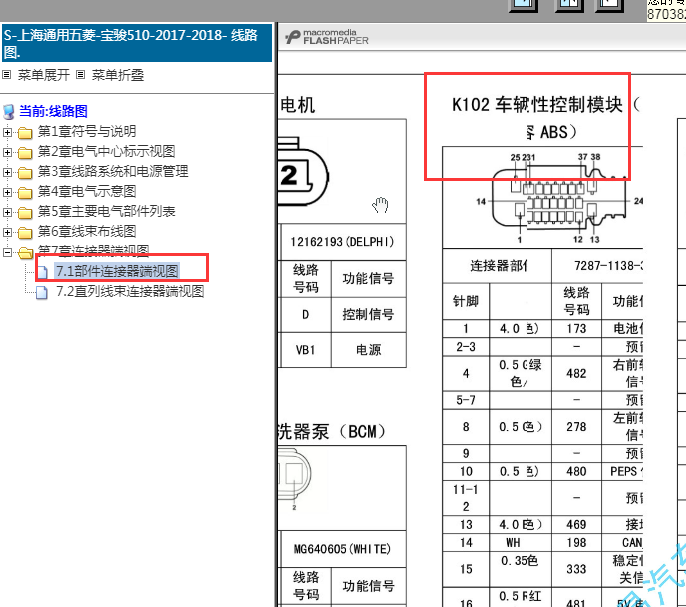Viewport: 686px width, 607px height.
Task: Click the two-pin washer pump connector drawing
Action: point(295,477)
